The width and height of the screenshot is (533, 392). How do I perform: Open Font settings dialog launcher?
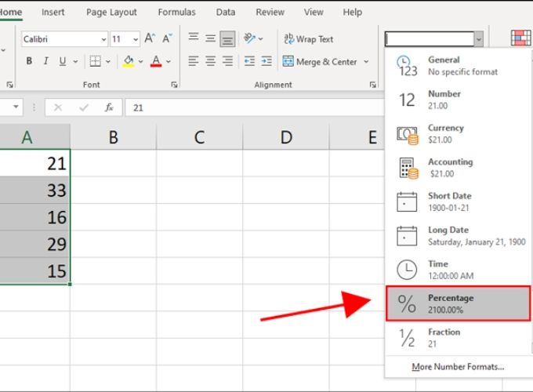click(174, 85)
